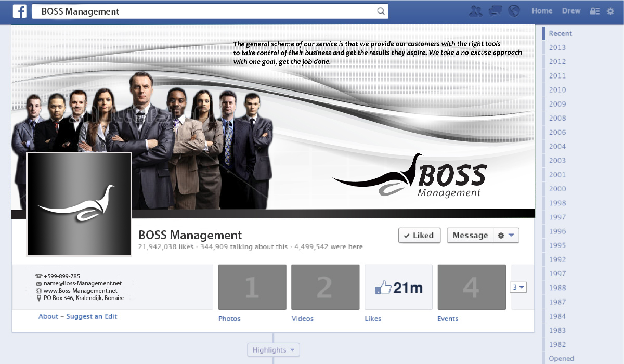Open account settings gear in top bar
Screen dimensions: 624x364
coord(610,11)
